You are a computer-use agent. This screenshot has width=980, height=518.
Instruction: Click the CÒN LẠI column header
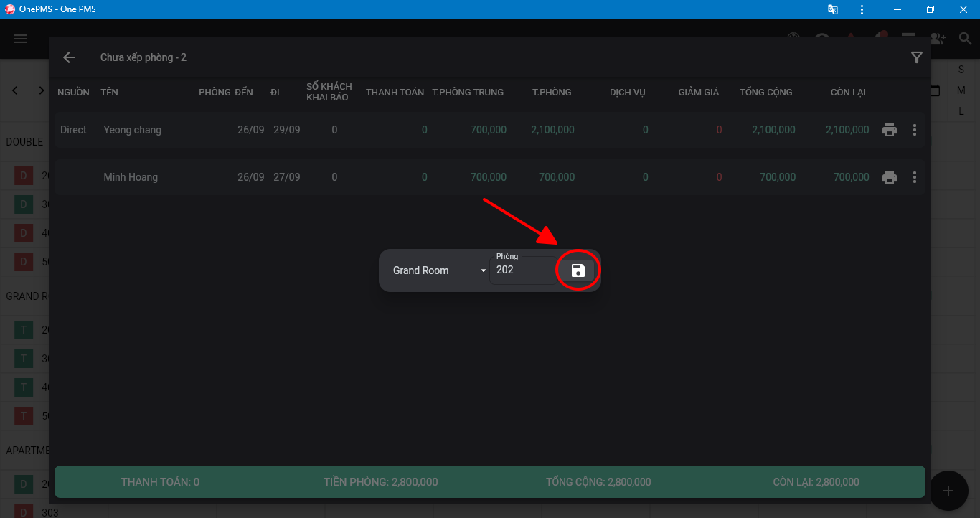click(848, 92)
